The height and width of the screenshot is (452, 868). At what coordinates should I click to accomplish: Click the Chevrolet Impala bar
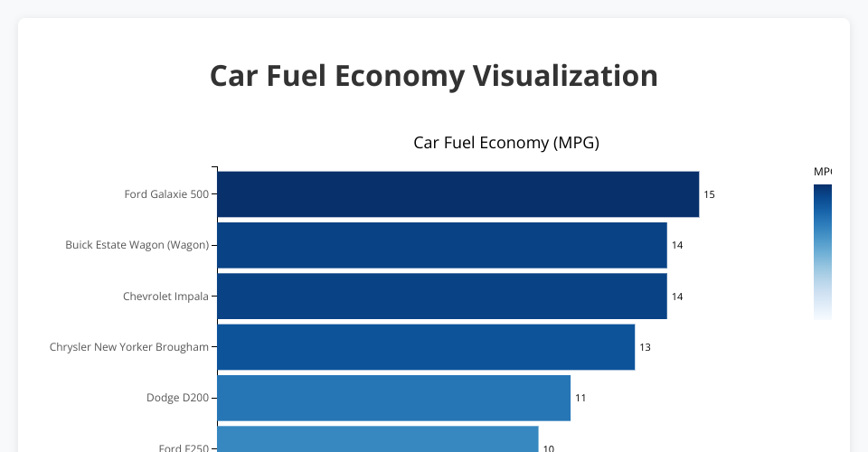pyautogui.click(x=442, y=296)
